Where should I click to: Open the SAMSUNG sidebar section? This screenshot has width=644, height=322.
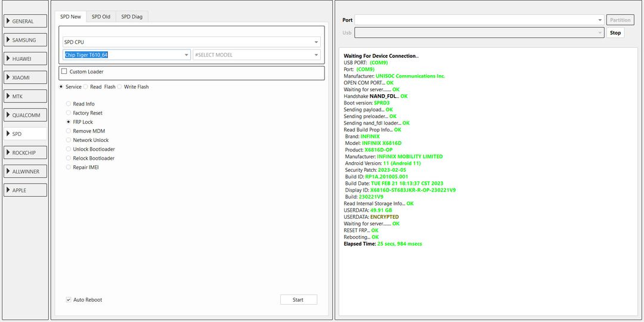(x=26, y=40)
